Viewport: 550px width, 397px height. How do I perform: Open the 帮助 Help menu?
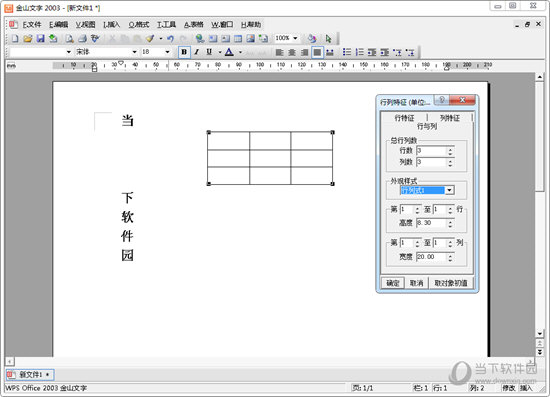[251, 25]
